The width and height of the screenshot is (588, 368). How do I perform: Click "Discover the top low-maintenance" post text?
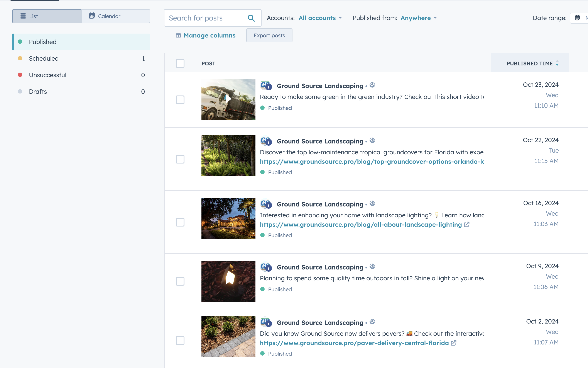[372, 152]
